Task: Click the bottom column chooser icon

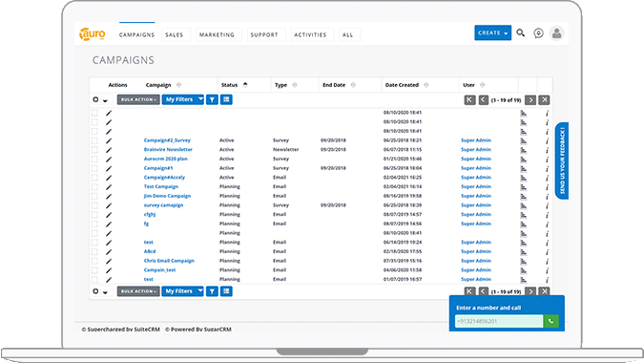Action: pyautogui.click(x=226, y=291)
